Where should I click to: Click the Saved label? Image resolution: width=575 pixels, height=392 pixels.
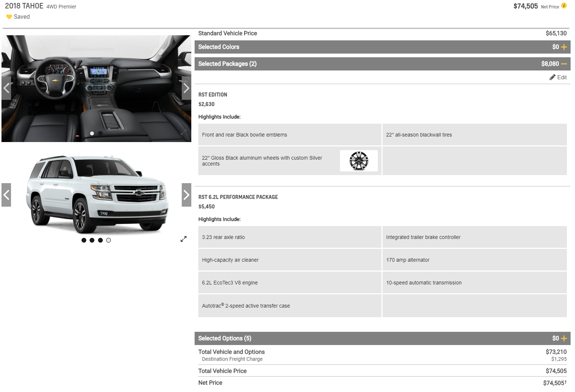tap(22, 17)
